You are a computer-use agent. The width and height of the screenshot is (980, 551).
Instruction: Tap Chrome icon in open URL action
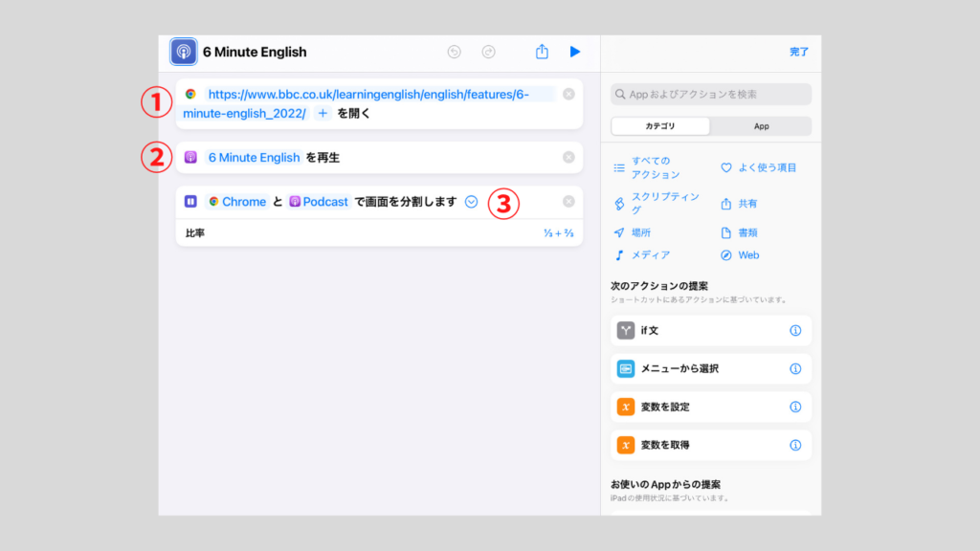190,95
